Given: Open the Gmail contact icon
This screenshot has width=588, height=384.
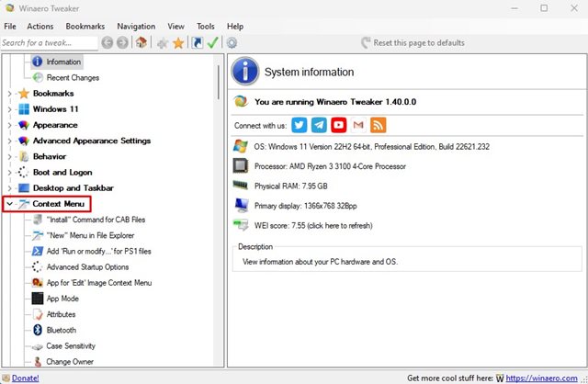Looking at the screenshot, I should [x=358, y=125].
